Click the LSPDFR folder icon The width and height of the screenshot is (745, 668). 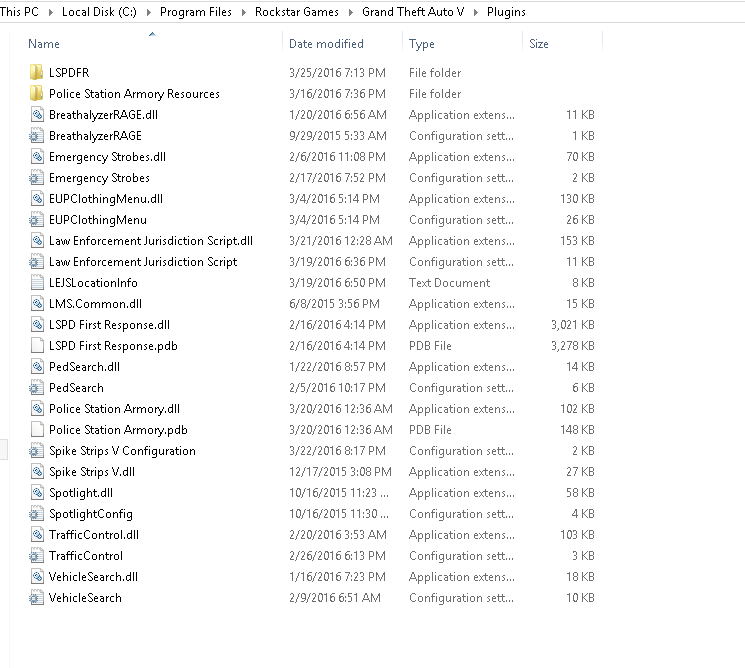(36, 73)
